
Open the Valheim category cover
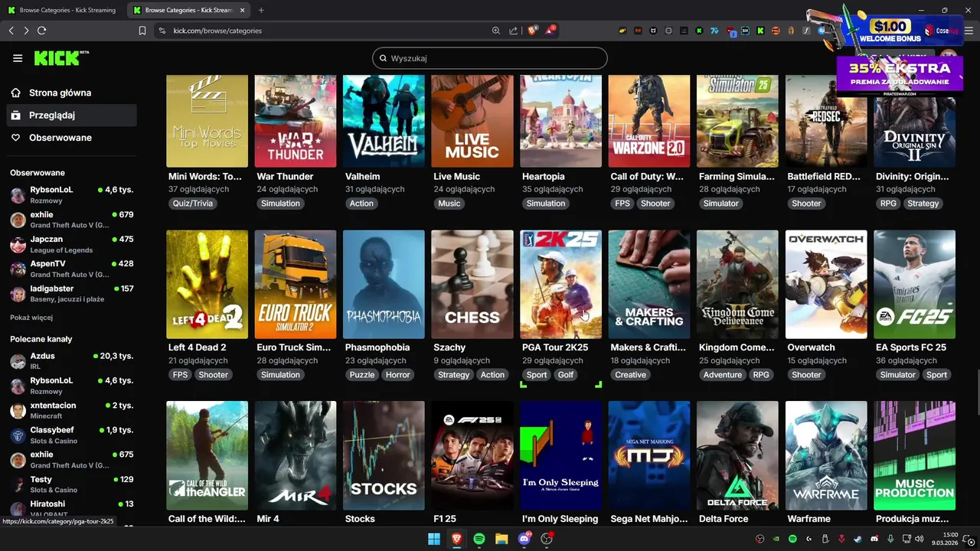coord(384,121)
